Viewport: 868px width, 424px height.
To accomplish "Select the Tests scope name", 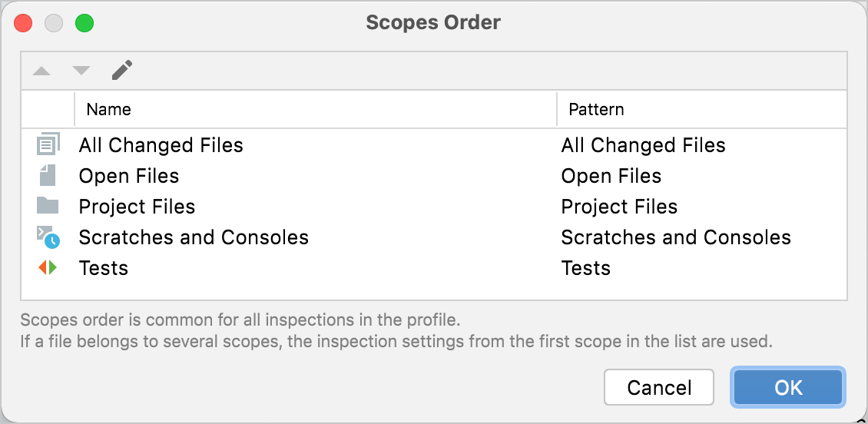I will (x=104, y=268).
